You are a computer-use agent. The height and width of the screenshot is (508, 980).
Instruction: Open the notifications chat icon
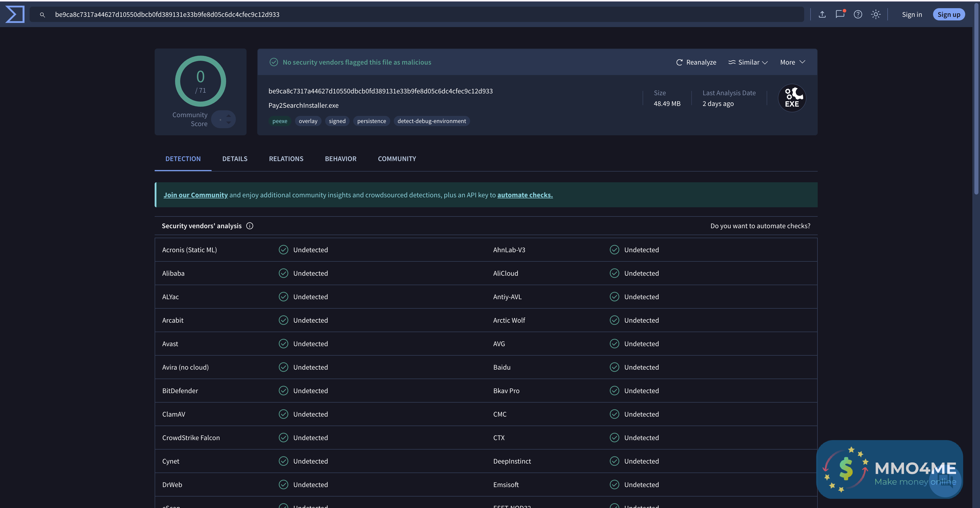click(x=840, y=15)
